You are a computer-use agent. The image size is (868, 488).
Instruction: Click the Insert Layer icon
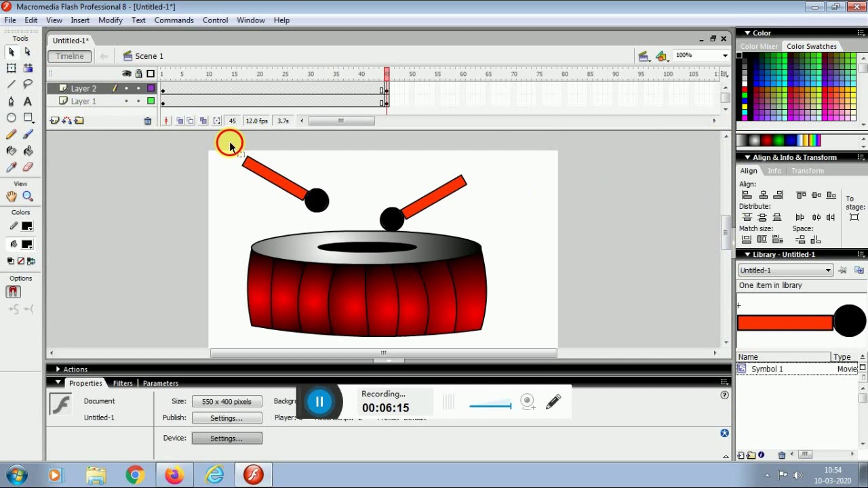coord(54,121)
